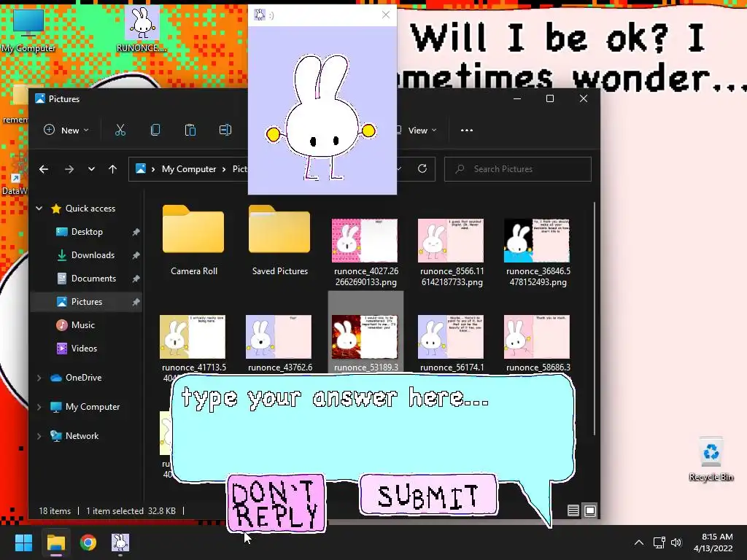This screenshot has width=747, height=560.
Task: Click the Rename icon in toolbar
Action: (225, 130)
